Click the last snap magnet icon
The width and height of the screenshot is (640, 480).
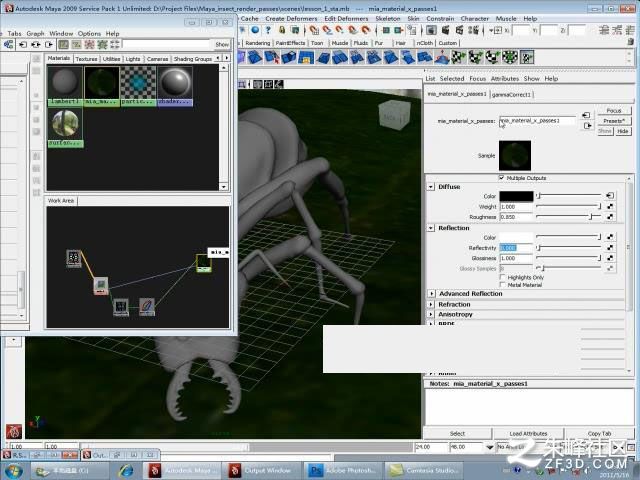tap(366, 30)
